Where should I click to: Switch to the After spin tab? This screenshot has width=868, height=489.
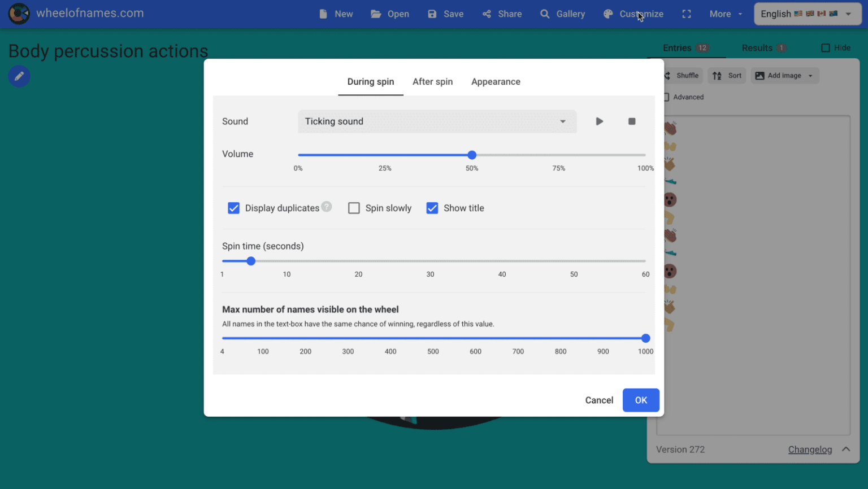coord(432,82)
